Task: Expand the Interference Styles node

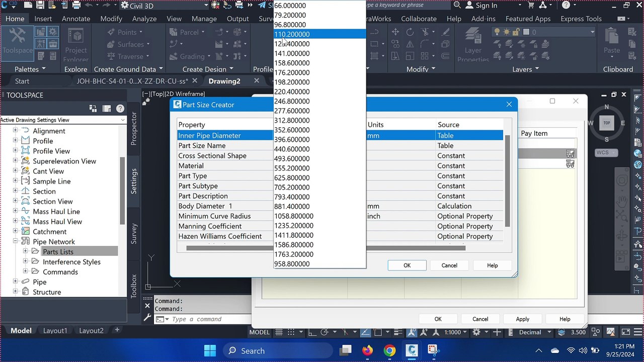Action: (25, 261)
